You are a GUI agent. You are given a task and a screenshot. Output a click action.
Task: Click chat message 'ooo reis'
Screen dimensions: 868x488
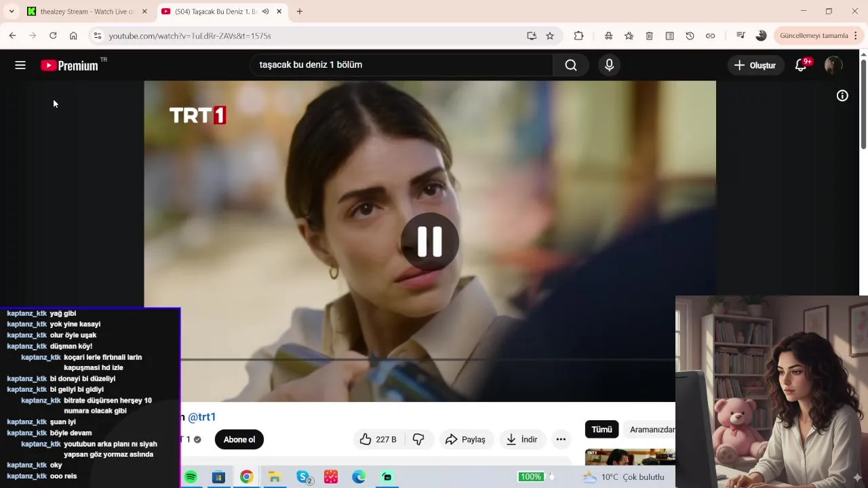tap(63, 476)
